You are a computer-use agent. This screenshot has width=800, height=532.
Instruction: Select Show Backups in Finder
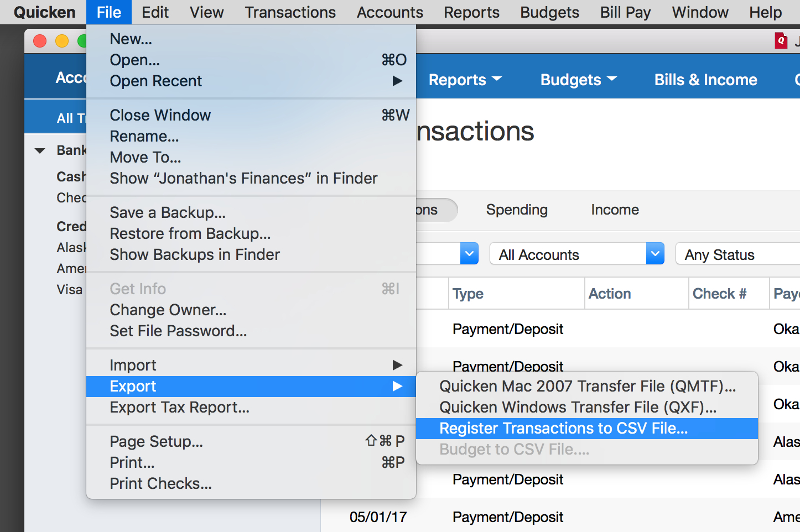(251, 255)
